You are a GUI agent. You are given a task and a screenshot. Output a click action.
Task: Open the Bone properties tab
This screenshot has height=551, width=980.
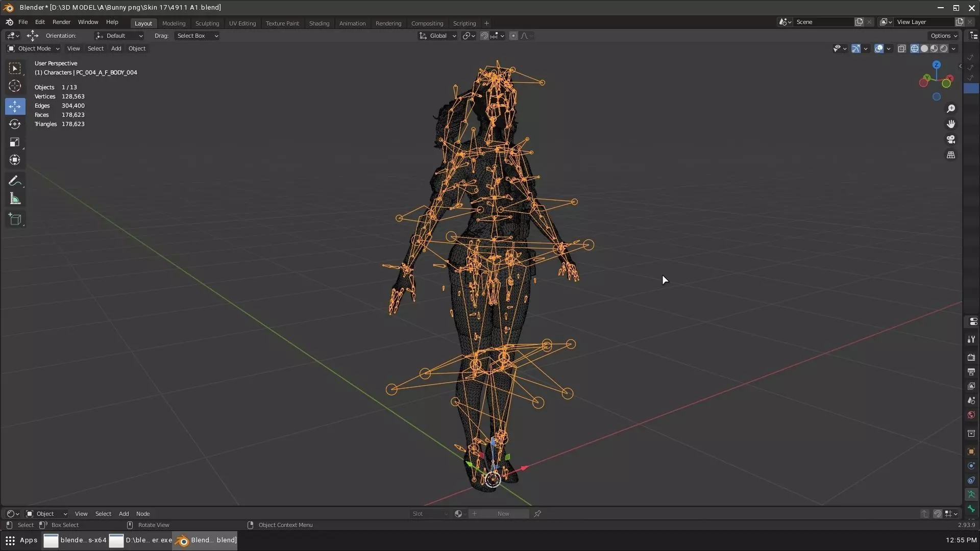tap(971, 509)
